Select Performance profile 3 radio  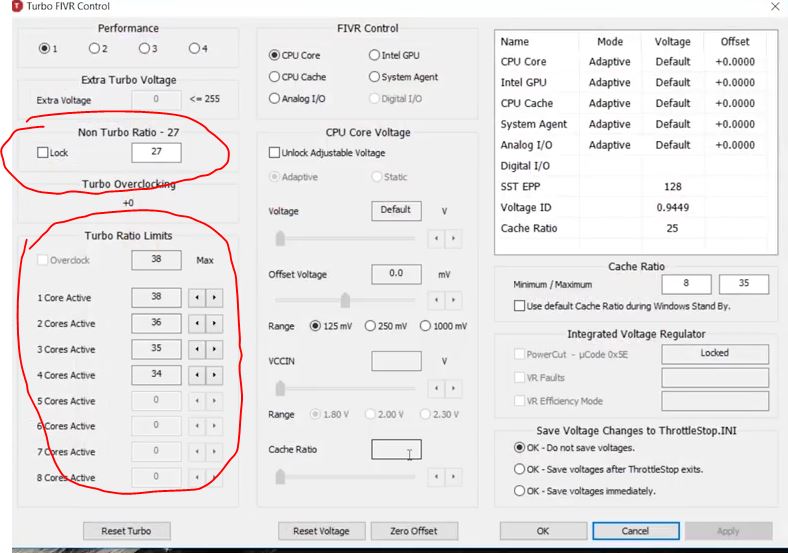point(144,48)
